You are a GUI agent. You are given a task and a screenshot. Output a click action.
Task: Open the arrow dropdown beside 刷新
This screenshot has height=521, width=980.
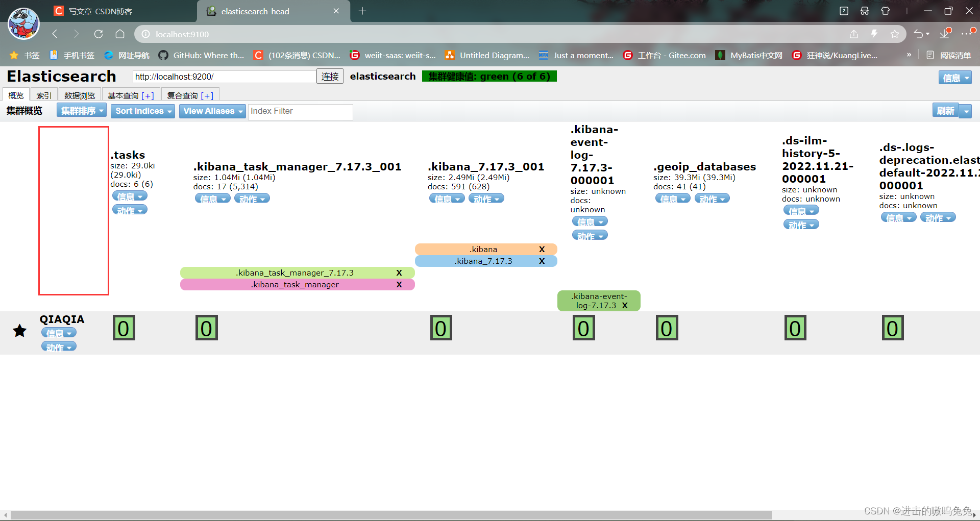[x=965, y=111]
